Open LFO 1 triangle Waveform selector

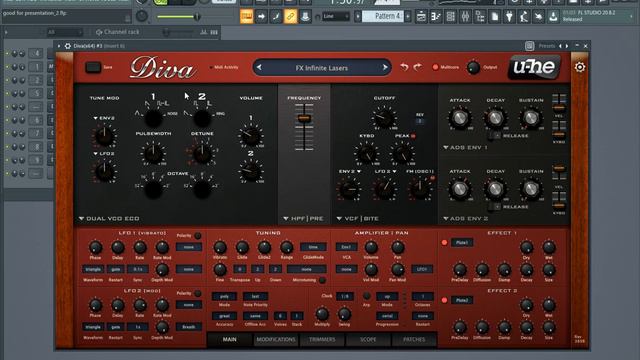(93, 269)
